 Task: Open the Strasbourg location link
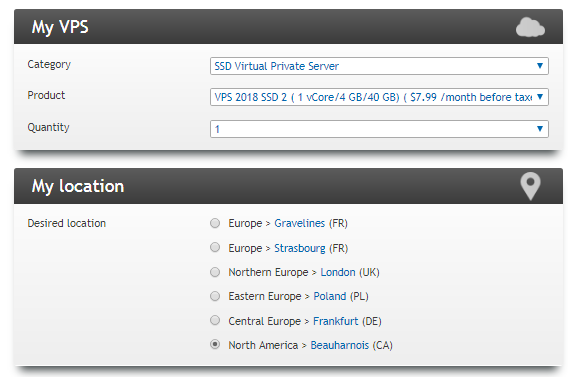coord(300,248)
